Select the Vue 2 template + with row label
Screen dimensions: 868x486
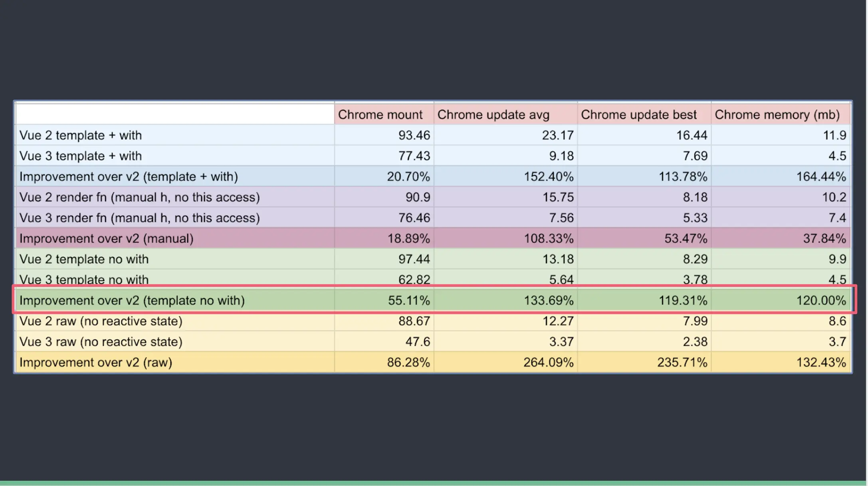click(81, 135)
